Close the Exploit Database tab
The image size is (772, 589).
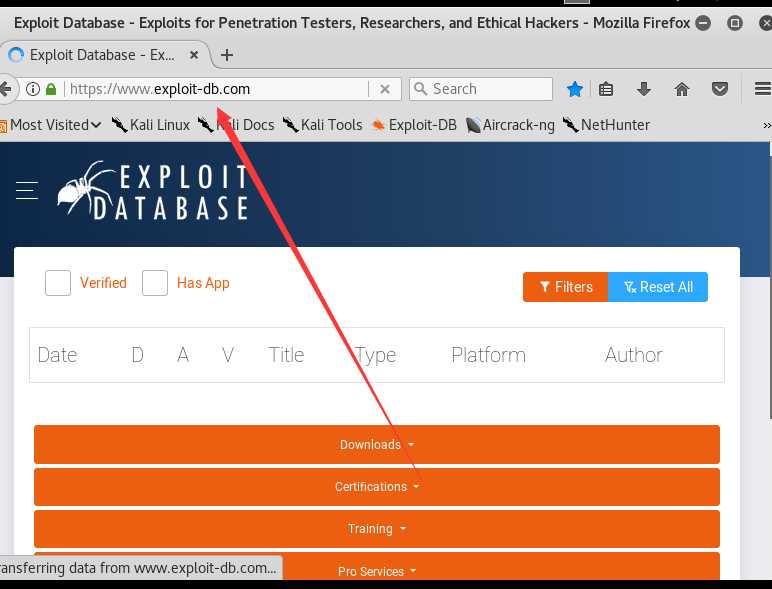click(x=194, y=55)
